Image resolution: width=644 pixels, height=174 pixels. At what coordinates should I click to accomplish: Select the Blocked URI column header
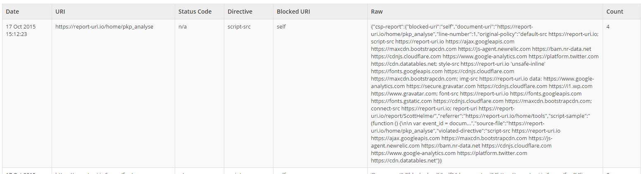(293, 12)
